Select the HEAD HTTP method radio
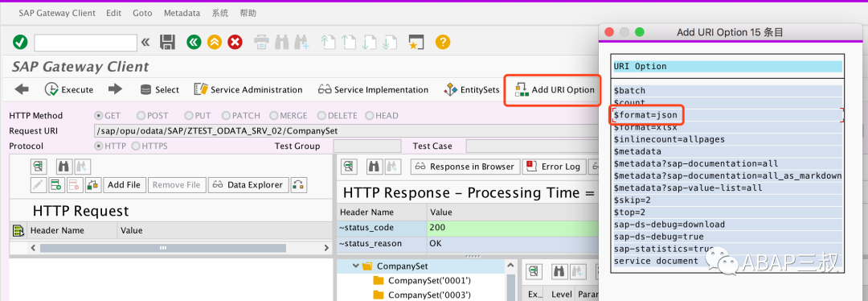 point(370,116)
